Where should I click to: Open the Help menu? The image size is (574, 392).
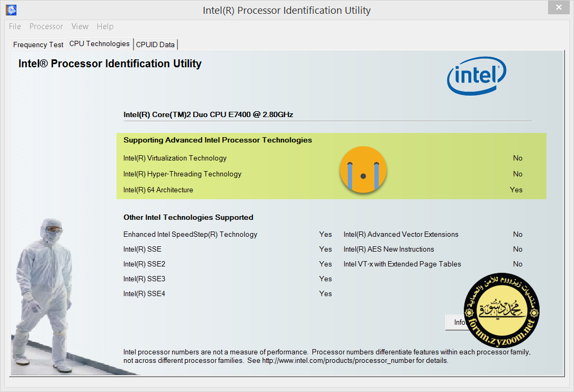click(105, 26)
